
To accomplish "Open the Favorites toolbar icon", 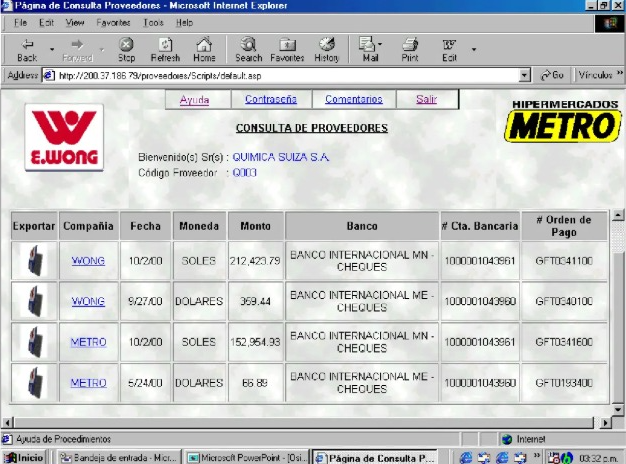I will point(287,50).
